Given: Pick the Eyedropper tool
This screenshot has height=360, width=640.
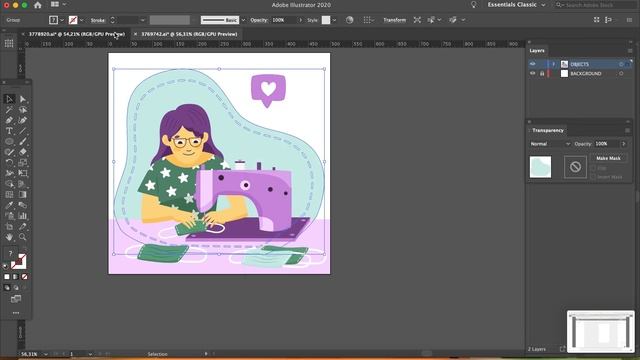Looking at the screenshot, I should 9,205.
